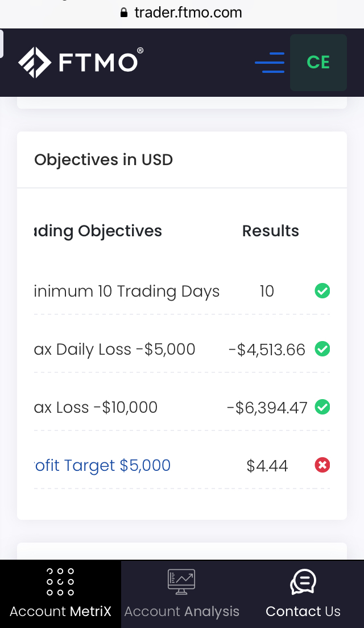Click green checkmark for Minimum Trading Days
364x628 pixels.
coord(322,292)
